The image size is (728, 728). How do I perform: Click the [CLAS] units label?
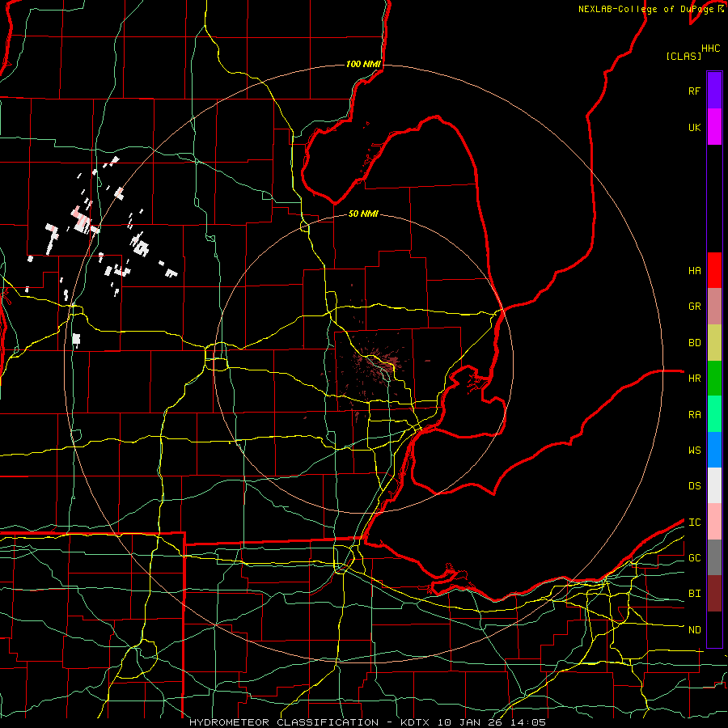684,56
